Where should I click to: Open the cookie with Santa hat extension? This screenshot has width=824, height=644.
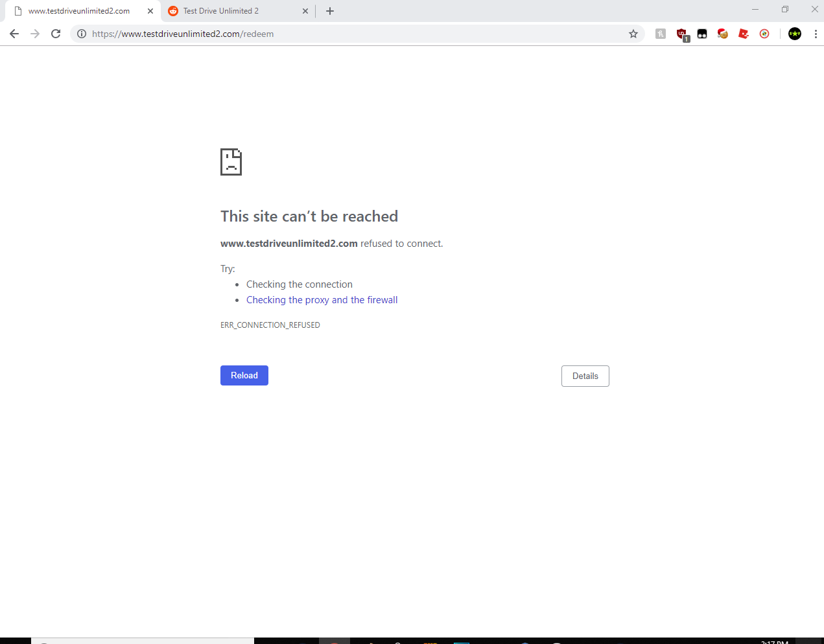(x=723, y=34)
